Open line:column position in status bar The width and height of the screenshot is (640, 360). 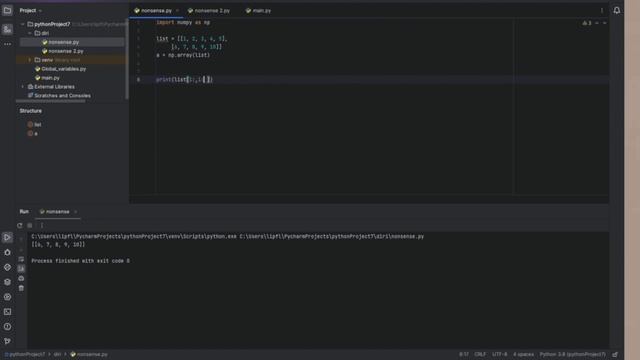coord(464,354)
